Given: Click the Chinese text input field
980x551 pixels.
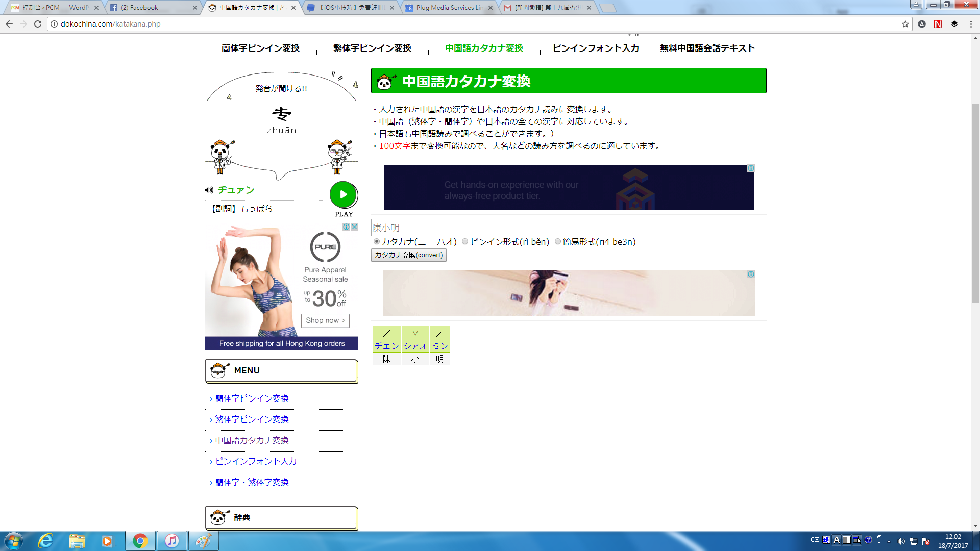Looking at the screenshot, I should pos(434,228).
